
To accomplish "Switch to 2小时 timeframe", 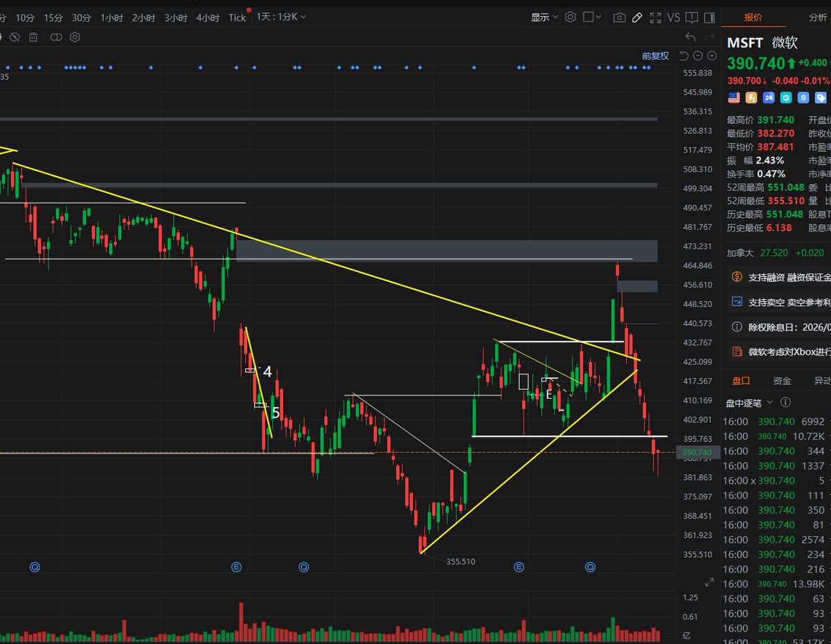I will [x=145, y=18].
